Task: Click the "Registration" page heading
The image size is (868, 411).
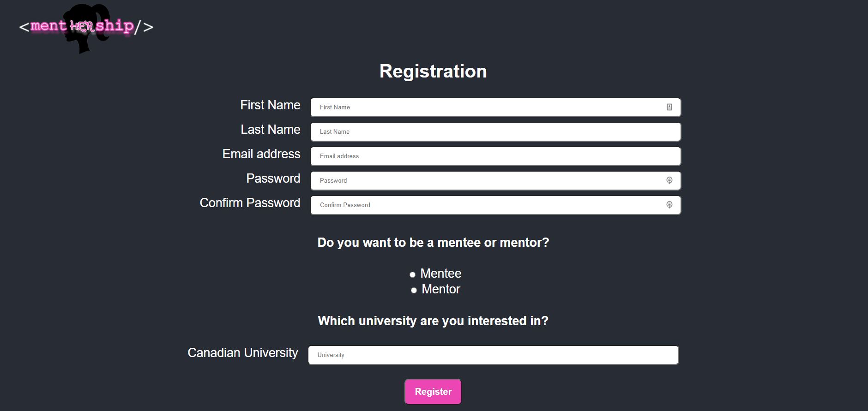Action: 433,71
